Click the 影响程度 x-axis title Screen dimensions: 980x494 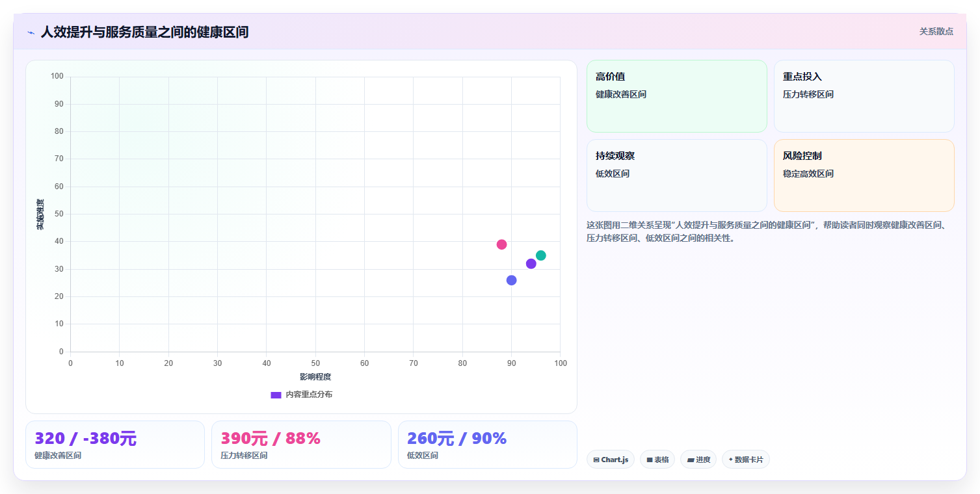point(315,377)
